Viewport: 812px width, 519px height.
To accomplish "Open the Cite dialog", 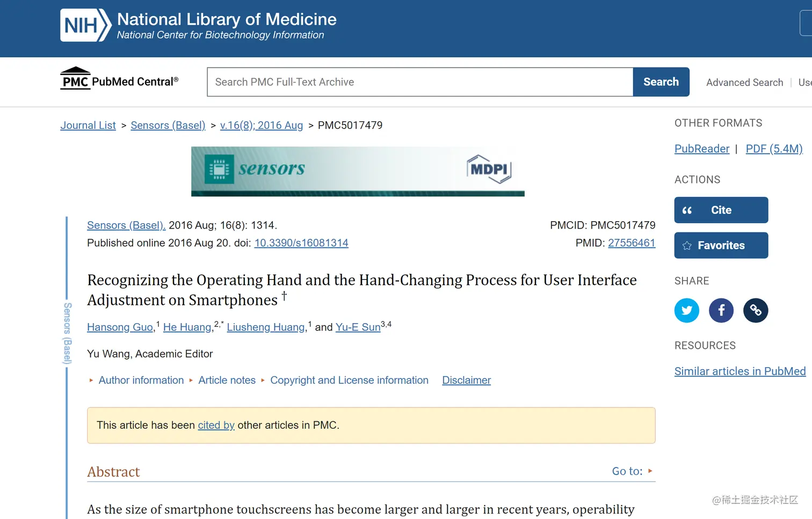I will 721,210.
